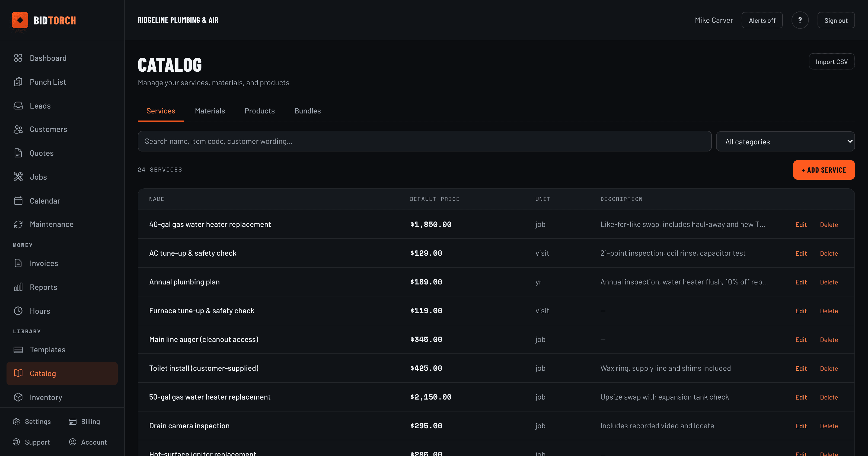Screen dimensions: 868x456
Task: Edit Annual plumbing plan service
Action: (x=801, y=282)
